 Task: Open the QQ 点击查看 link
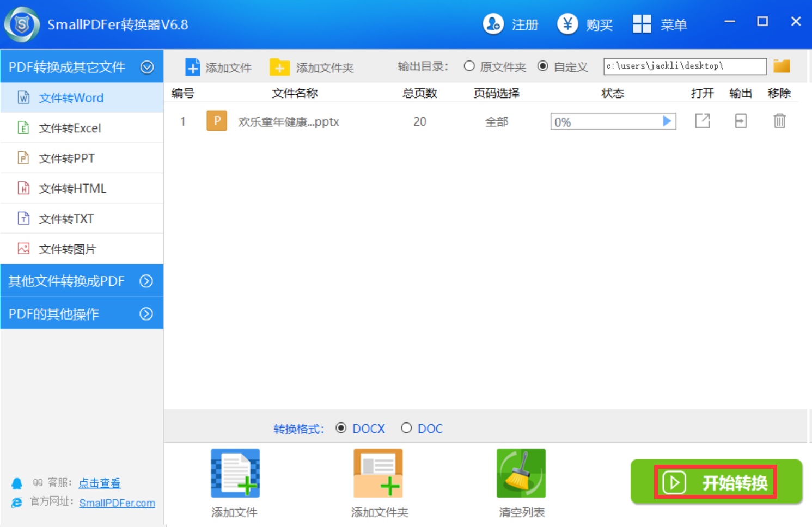click(100, 483)
